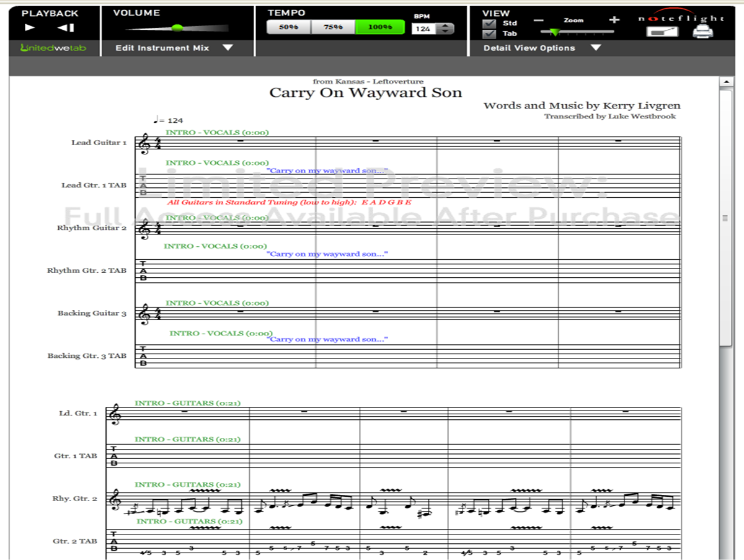The height and width of the screenshot is (560, 744).
Task: Click the Rhy. Gtr. 2 label
Action: 75,499
